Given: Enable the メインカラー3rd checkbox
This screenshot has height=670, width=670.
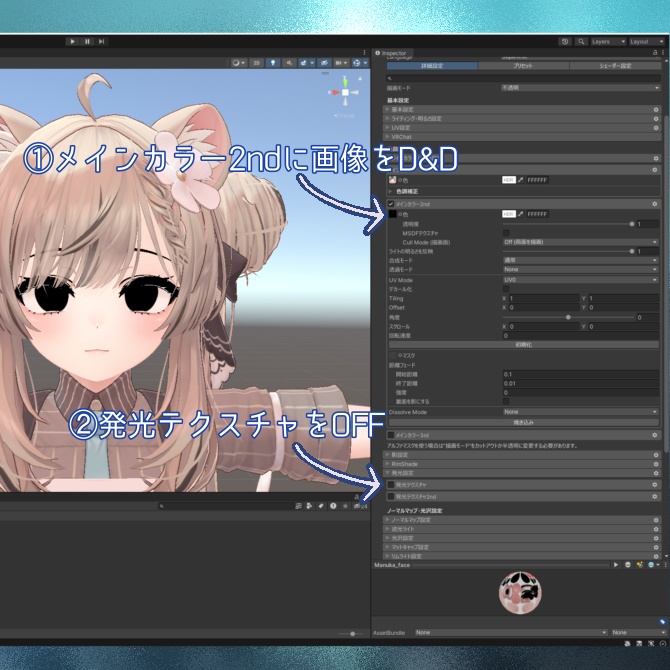Looking at the screenshot, I should tap(391, 435).
